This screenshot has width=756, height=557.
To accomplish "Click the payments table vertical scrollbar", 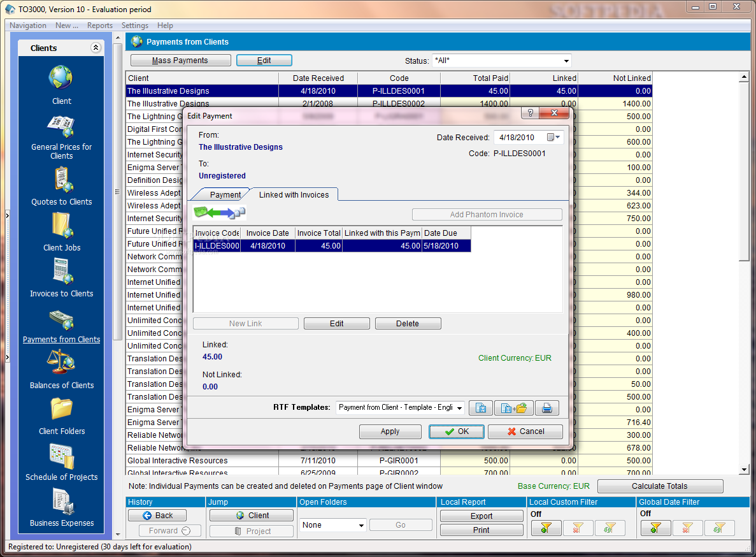I will tap(744, 273).
